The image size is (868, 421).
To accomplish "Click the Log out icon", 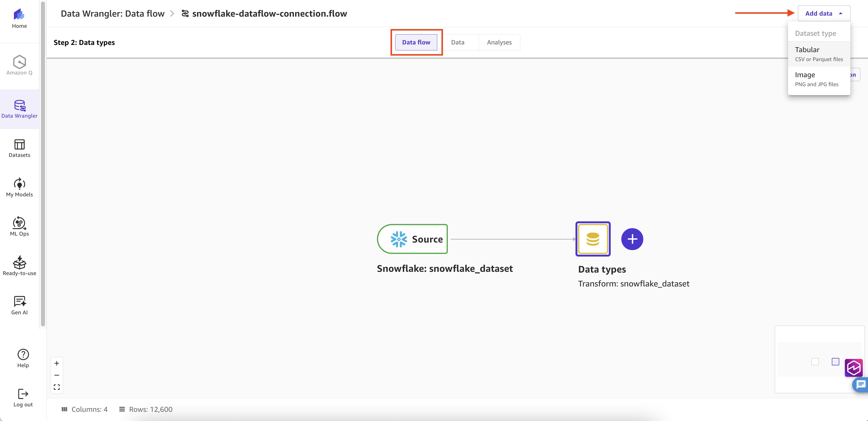I will tap(23, 393).
